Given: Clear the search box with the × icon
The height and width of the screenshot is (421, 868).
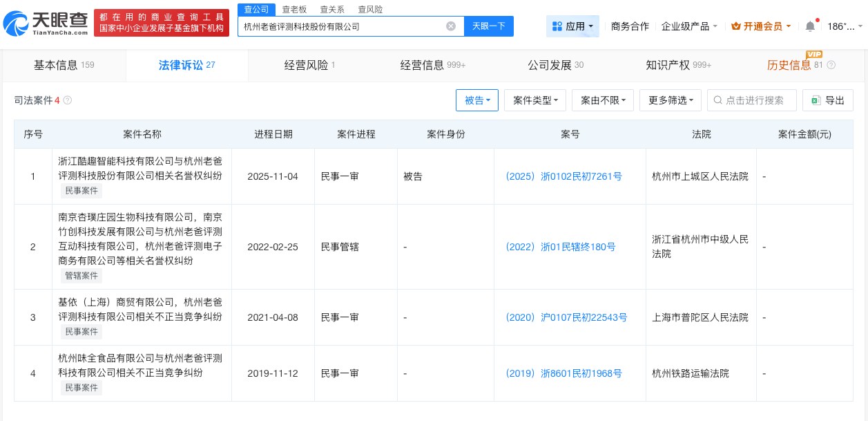Looking at the screenshot, I should (451, 26).
